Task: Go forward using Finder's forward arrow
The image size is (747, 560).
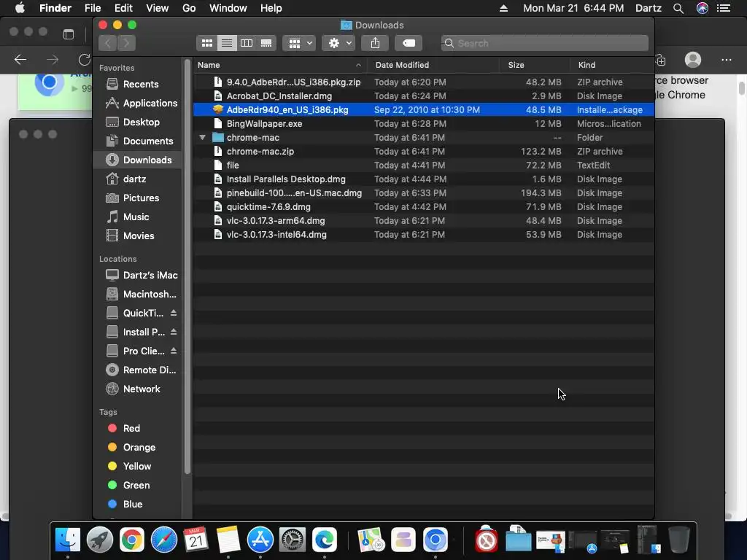Action: point(127,43)
